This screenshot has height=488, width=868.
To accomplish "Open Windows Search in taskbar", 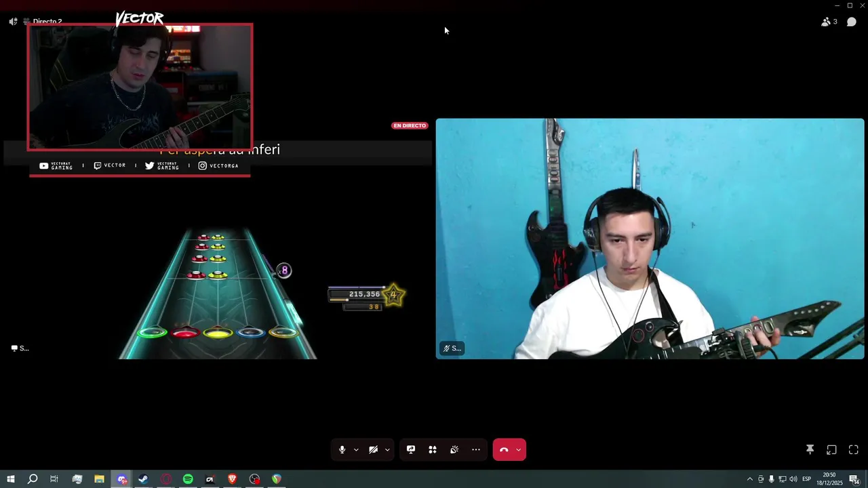I will [33, 479].
